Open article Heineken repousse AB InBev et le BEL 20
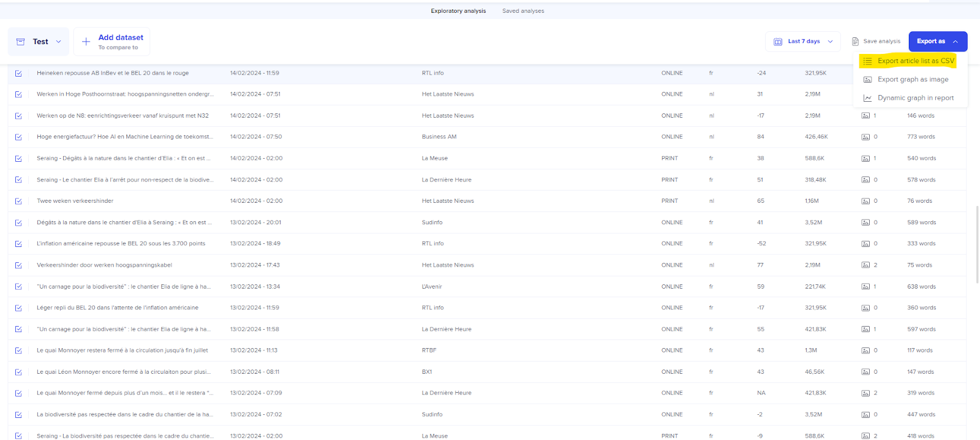Viewport: 980px width, 440px height. point(113,73)
